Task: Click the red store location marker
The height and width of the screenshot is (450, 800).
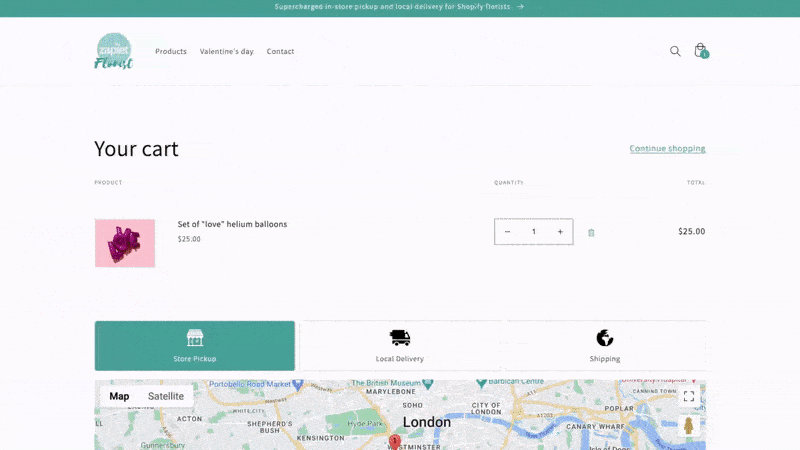Action: (x=394, y=442)
